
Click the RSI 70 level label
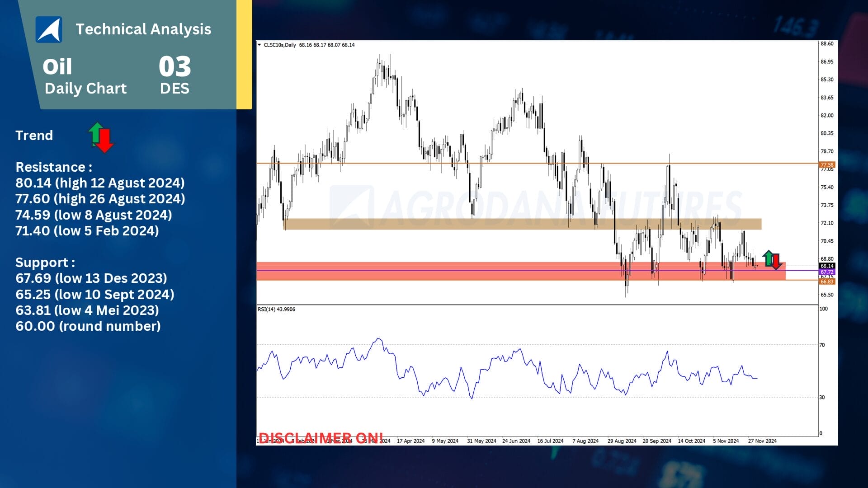[x=822, y=345]
